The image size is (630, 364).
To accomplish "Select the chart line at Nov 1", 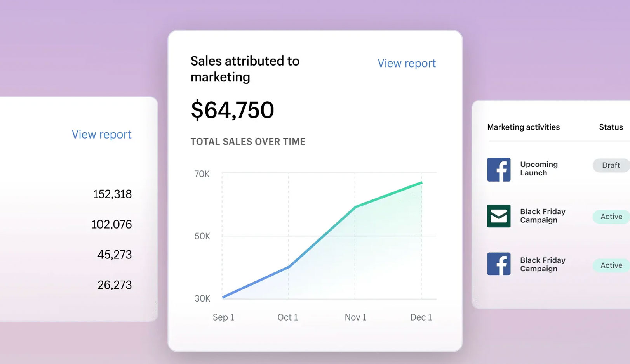I will (x=355, y=207).
